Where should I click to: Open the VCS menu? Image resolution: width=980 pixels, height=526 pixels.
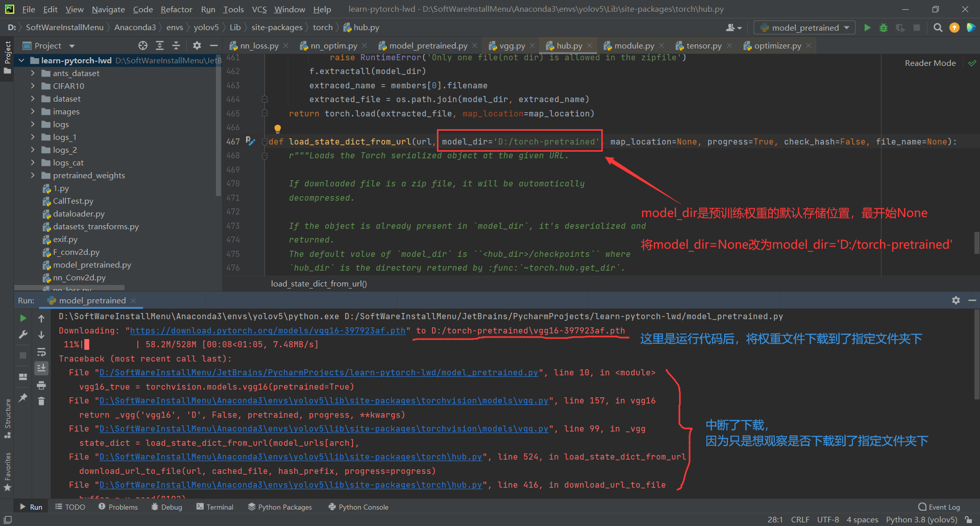click(259, 9)
